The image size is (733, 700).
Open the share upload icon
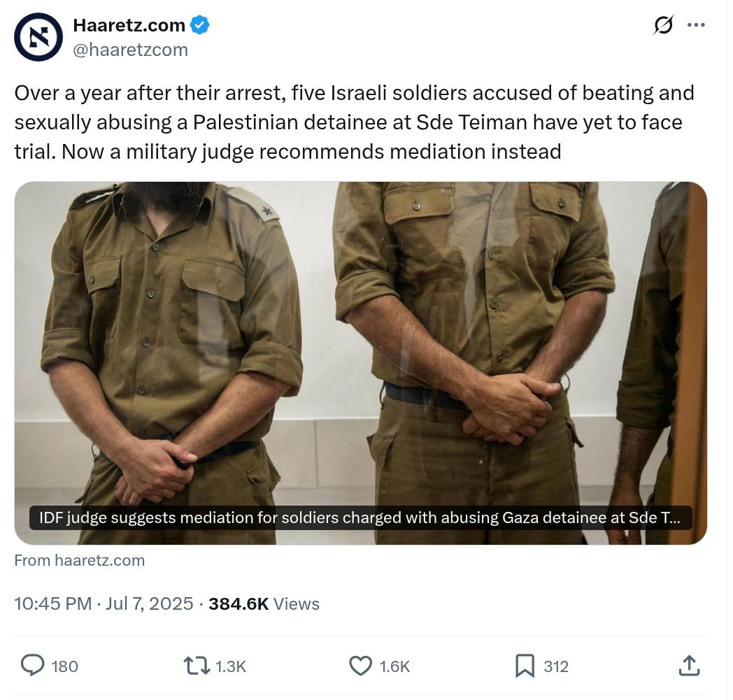(x=690, y=666)
